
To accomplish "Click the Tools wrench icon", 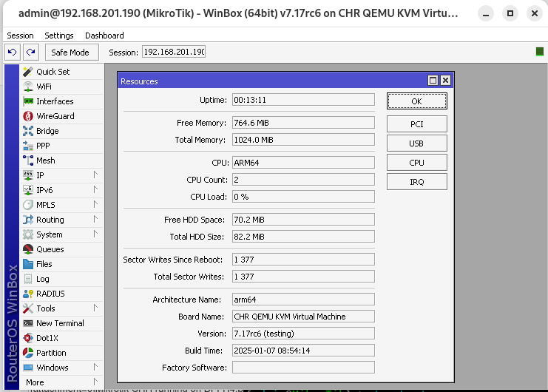I will tap(28, 308).
